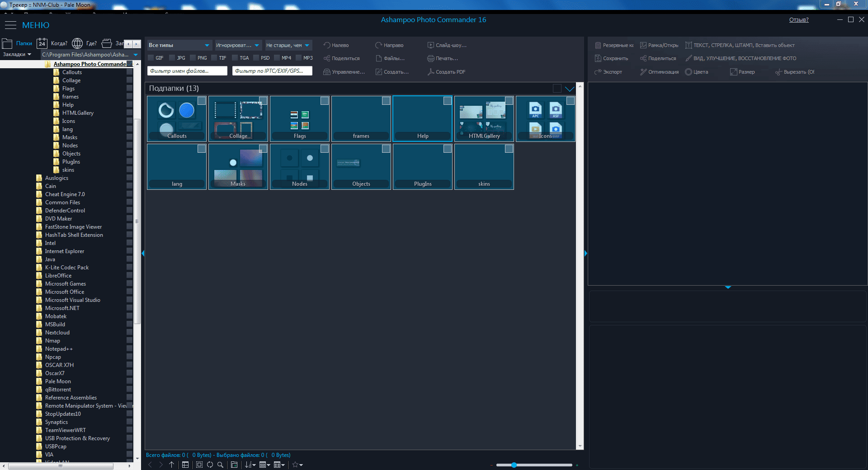
Task: Click the Фильтр имен файлов input
Action: coord(187,71)
